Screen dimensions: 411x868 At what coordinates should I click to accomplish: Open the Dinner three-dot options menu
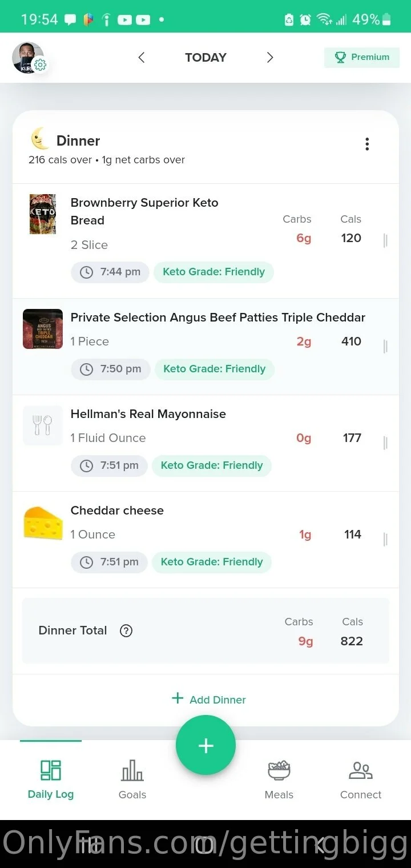pyautogui.click(x=367, y=144)
